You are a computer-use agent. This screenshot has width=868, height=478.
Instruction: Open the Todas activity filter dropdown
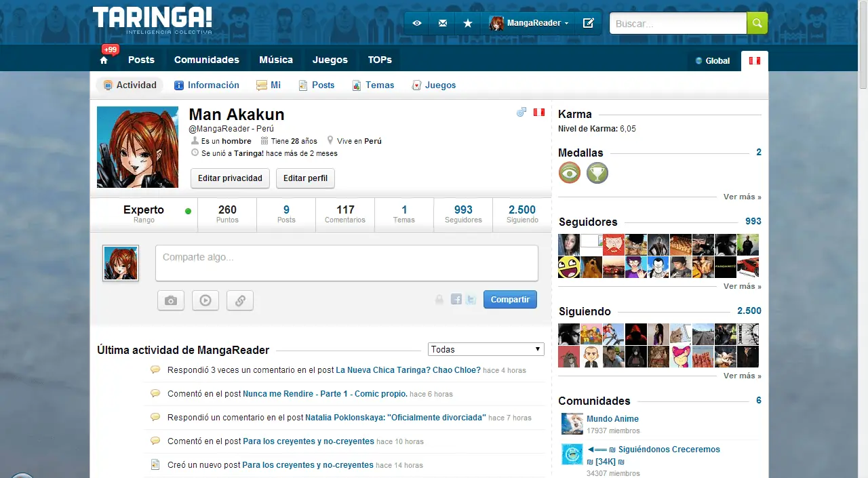(x=486, y=349)
